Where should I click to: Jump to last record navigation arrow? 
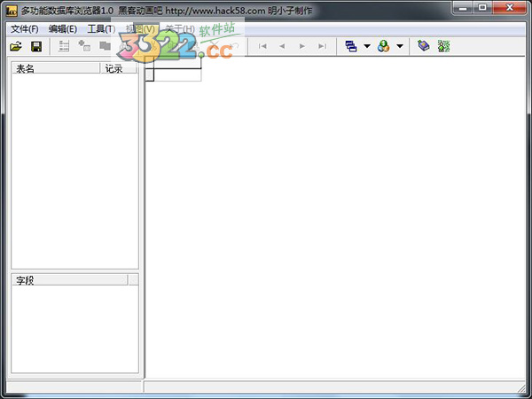tap(322, 45)
